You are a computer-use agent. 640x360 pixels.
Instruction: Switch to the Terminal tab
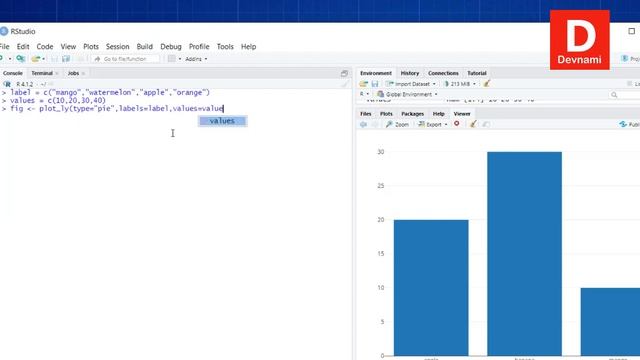click(x=42, y=73)
